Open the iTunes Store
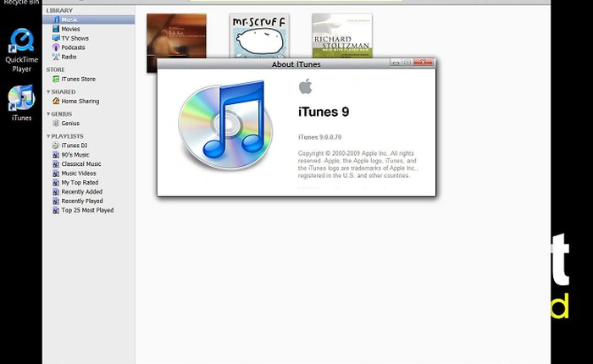This screenshot has width=593, height=364. (x=78, y=79)
